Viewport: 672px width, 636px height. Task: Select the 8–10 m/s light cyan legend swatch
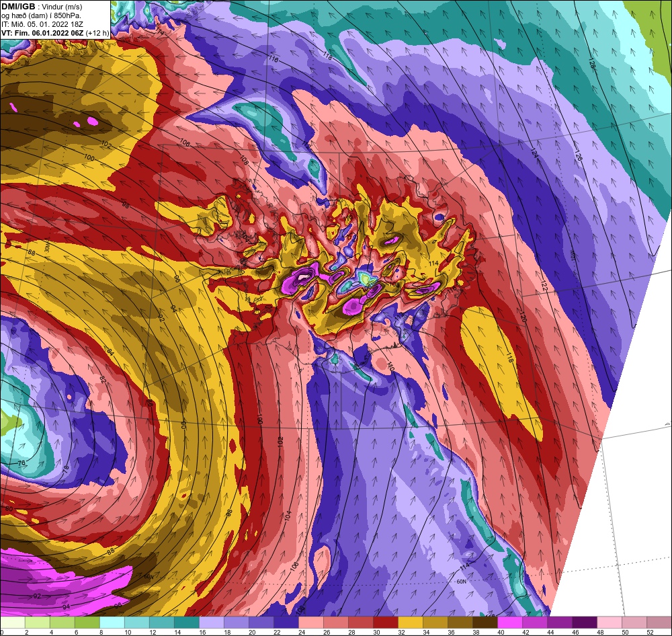112,623
